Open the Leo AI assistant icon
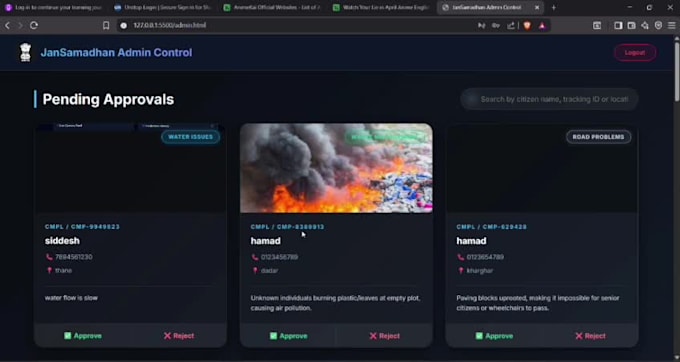Viewport: 680px width, 362px height. click(645, 26)
